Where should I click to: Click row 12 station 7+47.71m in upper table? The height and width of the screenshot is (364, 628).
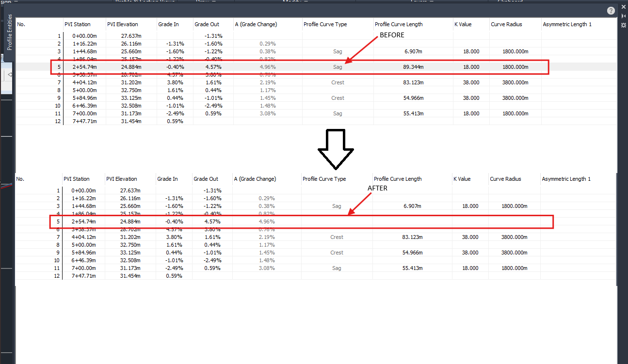click(x=84, y=121)
